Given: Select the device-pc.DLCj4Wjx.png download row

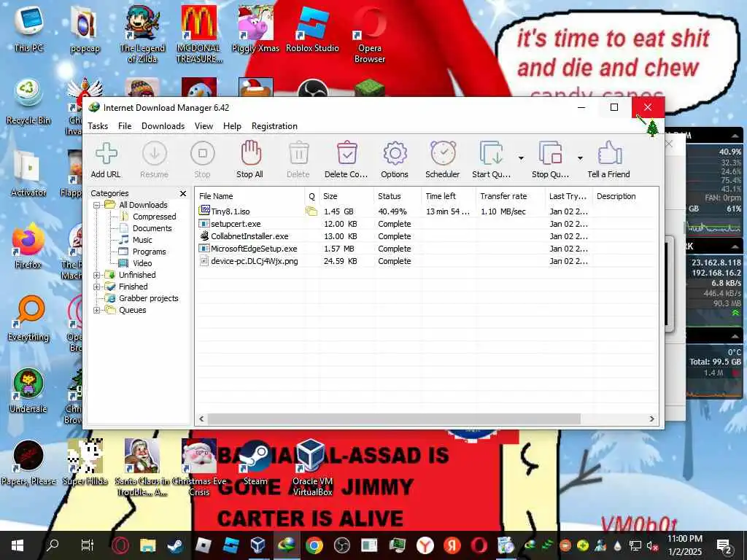Looking at the screenshot, I should pos(427,261).
